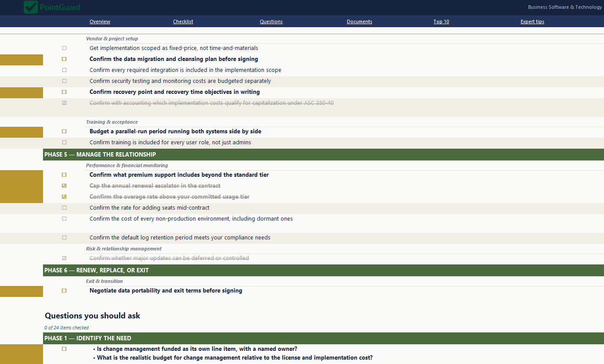Screen dimensions: 604x364
Task: Click Business Software & Technology category text
Action: [x=565, y=7]
